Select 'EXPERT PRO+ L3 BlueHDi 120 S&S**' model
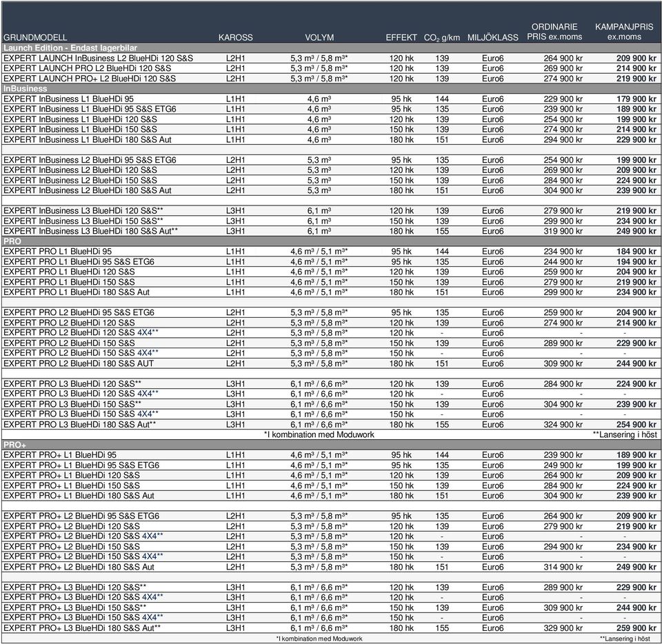The width and height of the screenshot is (662, 644). pos(74,587)
